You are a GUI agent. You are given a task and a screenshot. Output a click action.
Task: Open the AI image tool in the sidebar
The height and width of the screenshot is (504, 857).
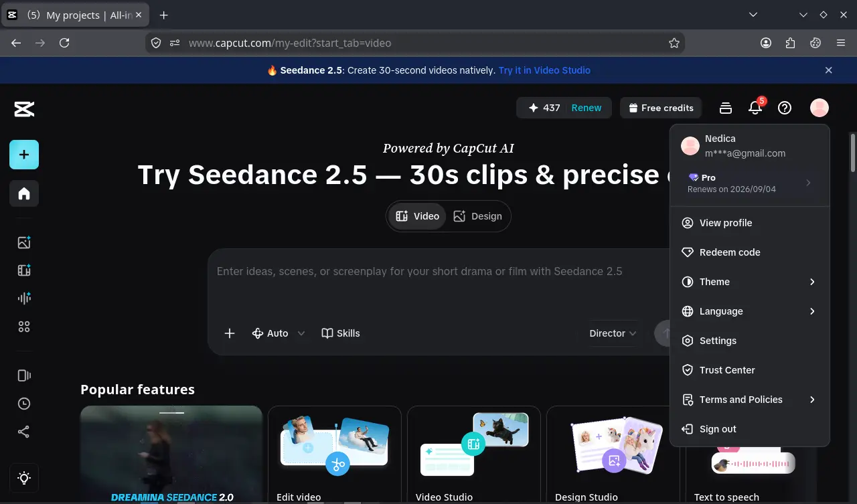point(24,243)
